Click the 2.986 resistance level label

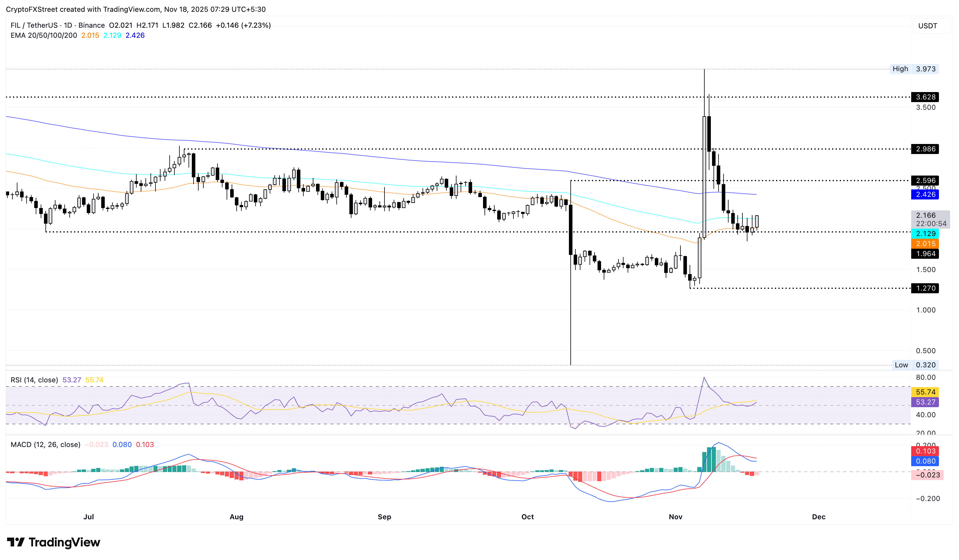point(926,149)
